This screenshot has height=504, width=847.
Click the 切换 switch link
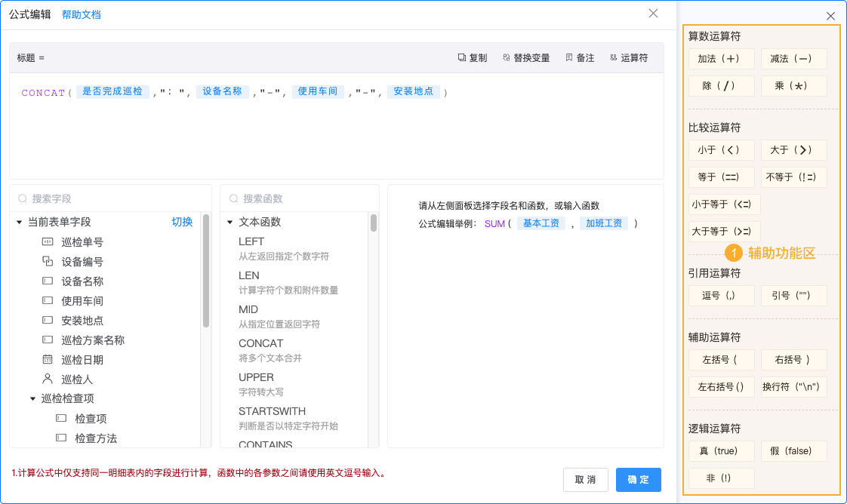pos(183,221)
